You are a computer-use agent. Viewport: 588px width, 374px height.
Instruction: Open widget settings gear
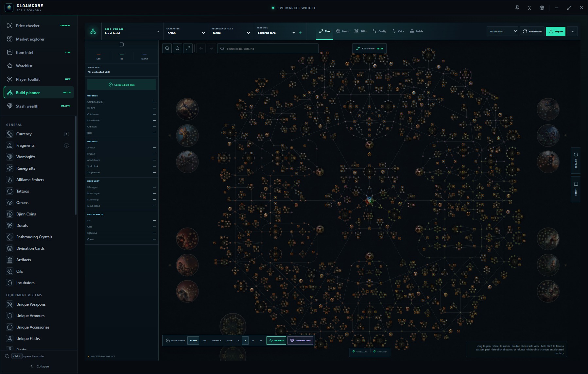click(x=542, y=8)
